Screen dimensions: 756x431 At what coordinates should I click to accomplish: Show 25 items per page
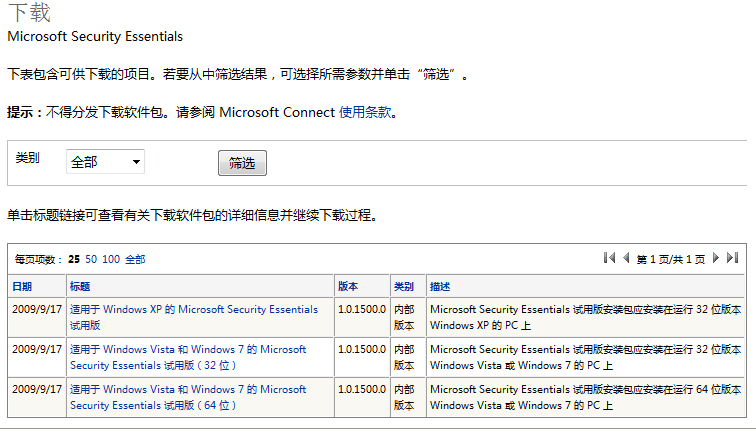pos(74,259)
